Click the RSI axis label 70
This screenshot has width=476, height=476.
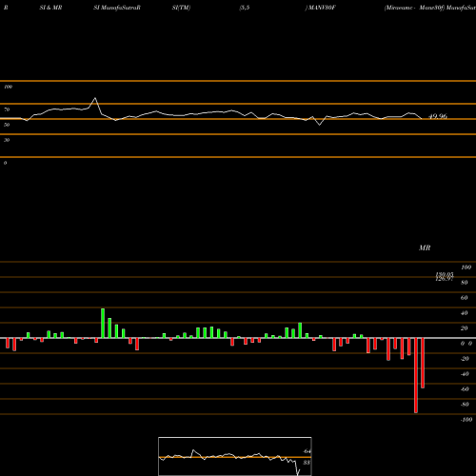[7, 109]
